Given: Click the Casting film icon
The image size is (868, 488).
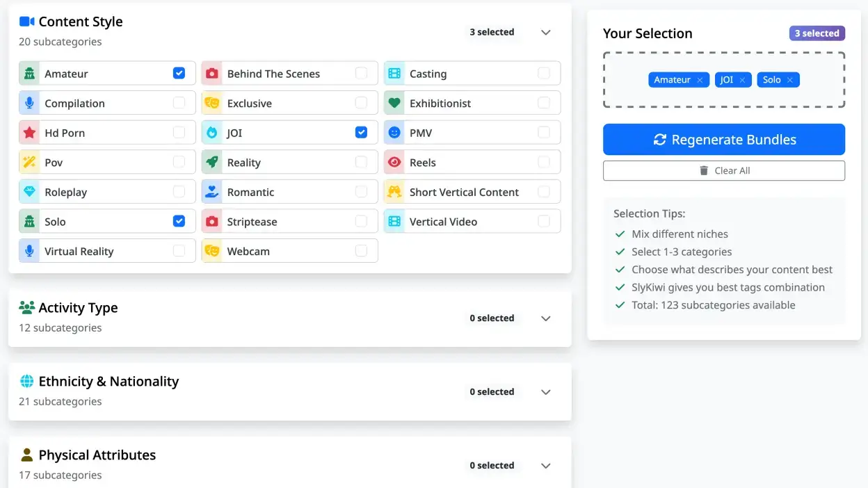Looking at the screenshot, I should tap(394, 73).
